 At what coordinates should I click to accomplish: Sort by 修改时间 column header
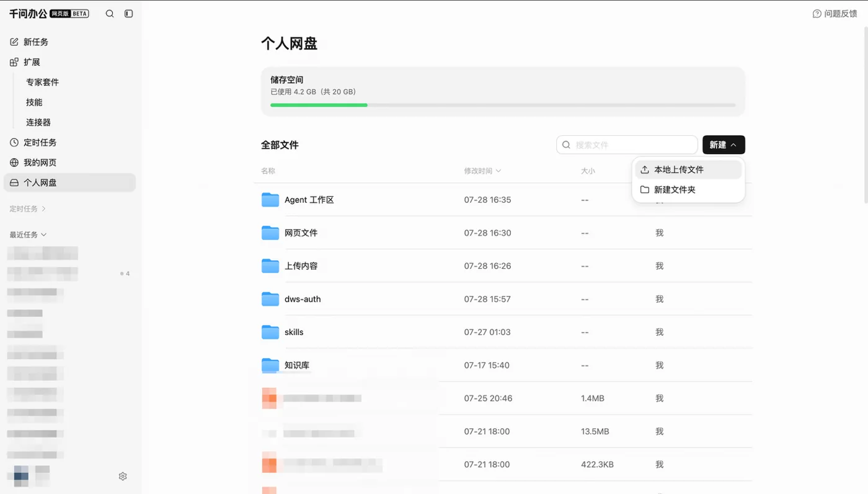(482, 171)
